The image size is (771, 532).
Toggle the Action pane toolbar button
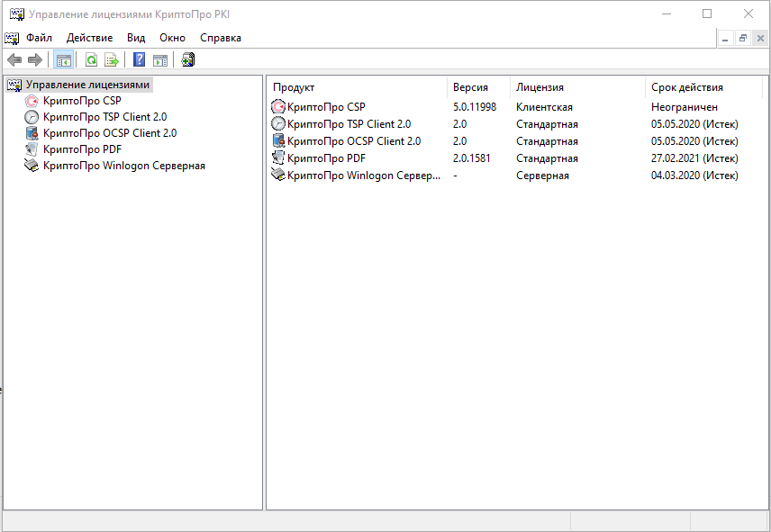(159, 60)
